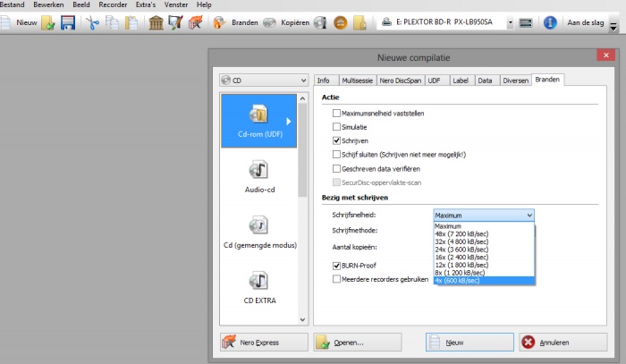Viewport: 626px width, 364px height.
Task: Switch to the Label tab
Action: [462, 80]
